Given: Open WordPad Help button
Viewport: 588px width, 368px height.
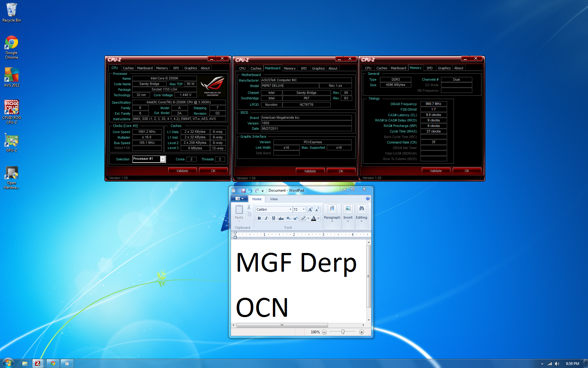Looking at the screenshot, I should 368,199.
